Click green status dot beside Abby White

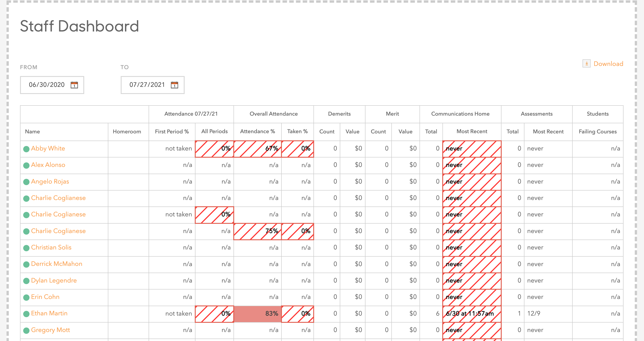pyautogui.click(x=26, y=149)
